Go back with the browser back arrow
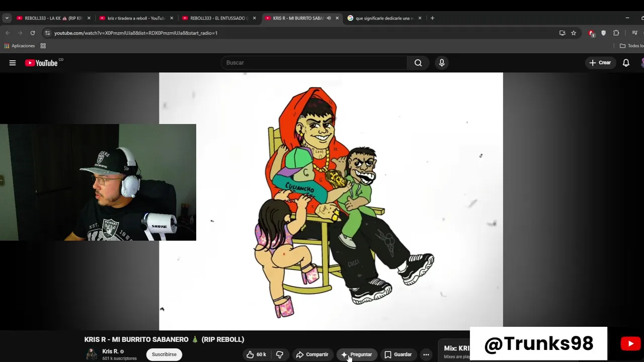644x362 pixels. (8, 33)
